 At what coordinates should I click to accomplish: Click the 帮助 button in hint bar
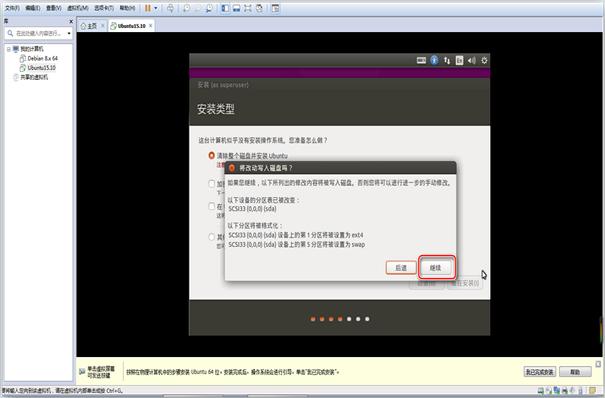pyautogui.click(x=575, y=372)
